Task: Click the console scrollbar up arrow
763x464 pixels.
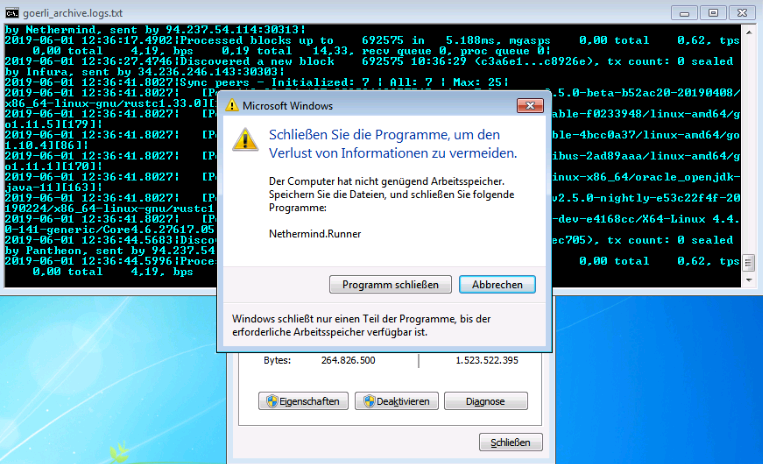Action: 748,32
